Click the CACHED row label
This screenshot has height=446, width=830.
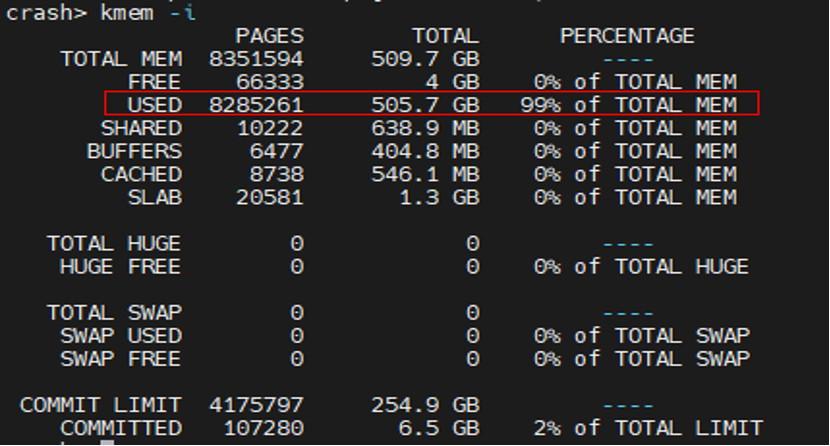point(141,174)
